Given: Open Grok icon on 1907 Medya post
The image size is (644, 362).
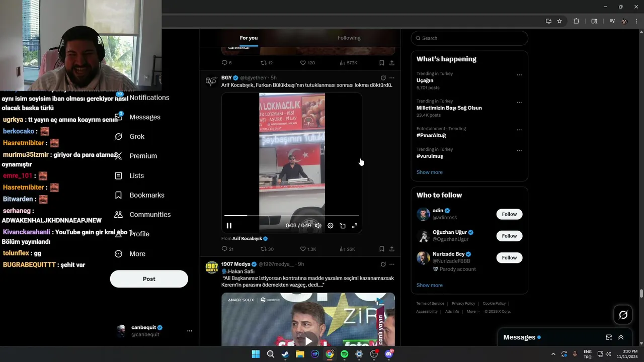Looking at the screenshot, I should pyautogui.click(x=383, y=264).
